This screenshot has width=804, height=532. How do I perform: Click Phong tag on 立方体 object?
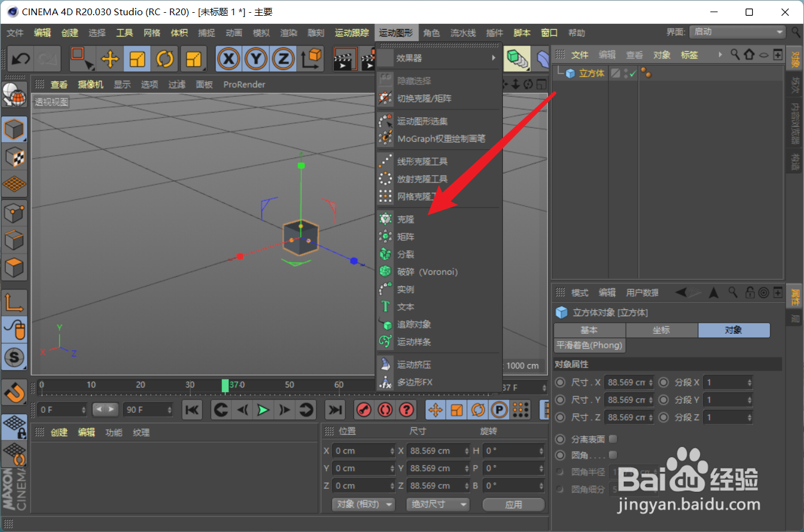[646, 74]
